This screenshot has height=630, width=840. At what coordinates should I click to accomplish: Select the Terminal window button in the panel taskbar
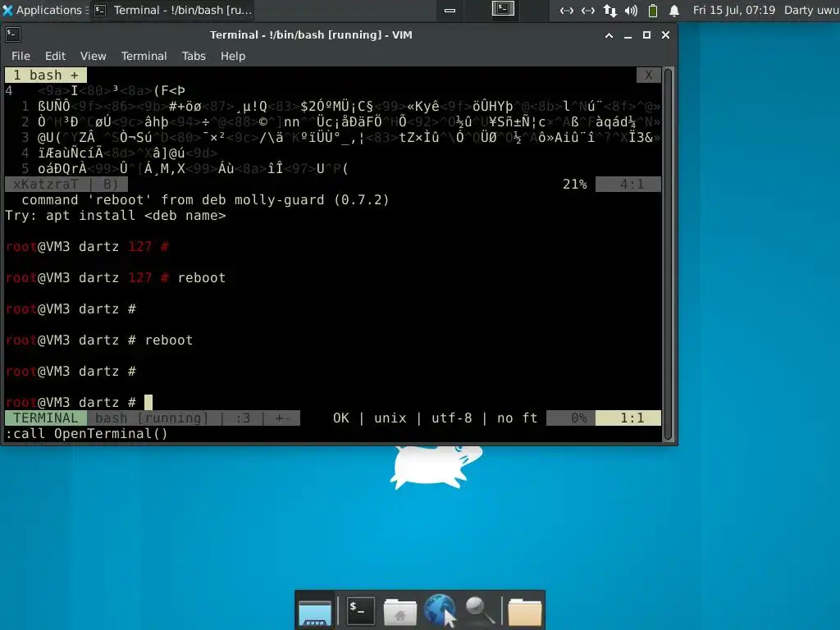click(173, 10)
